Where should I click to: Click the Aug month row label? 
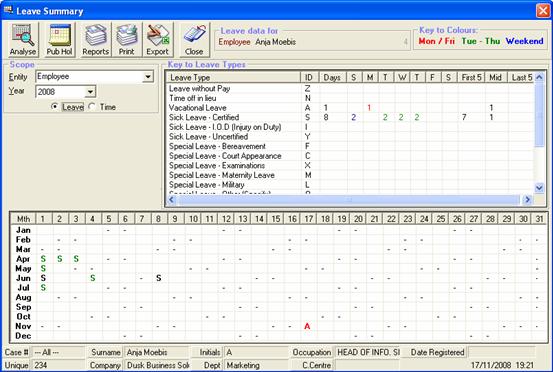[x=23, y=298]
